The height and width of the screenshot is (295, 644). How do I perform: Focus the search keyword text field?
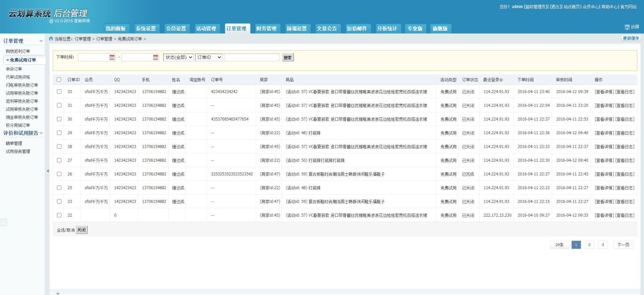[x=252, y=57]
